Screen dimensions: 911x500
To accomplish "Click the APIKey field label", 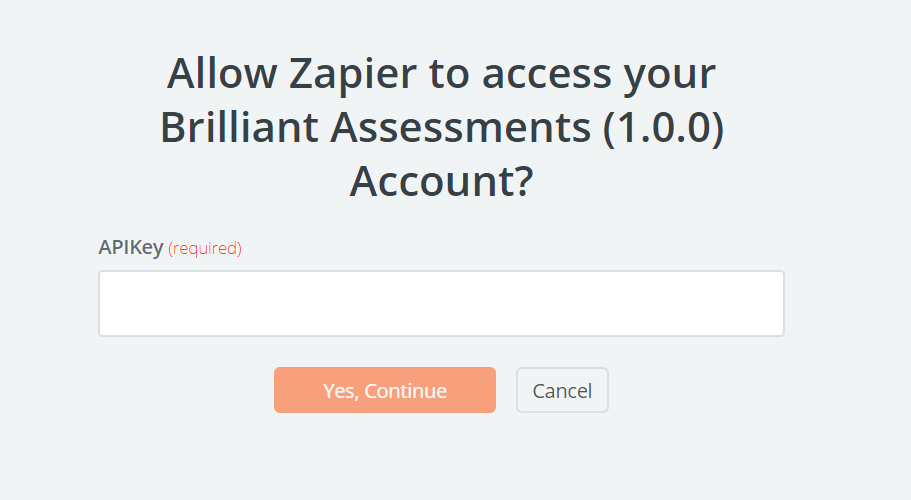I will point(131,247).
